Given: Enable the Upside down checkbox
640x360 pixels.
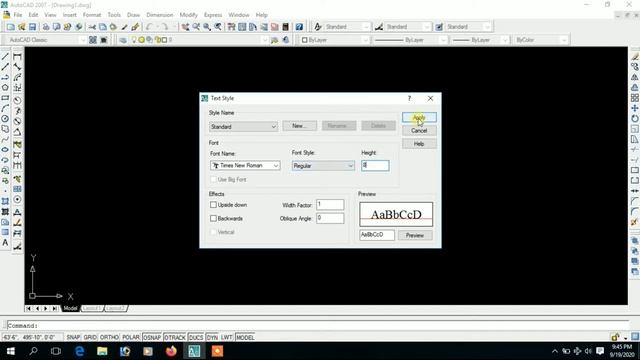Looking at the screenshot, I should (213, 204).
